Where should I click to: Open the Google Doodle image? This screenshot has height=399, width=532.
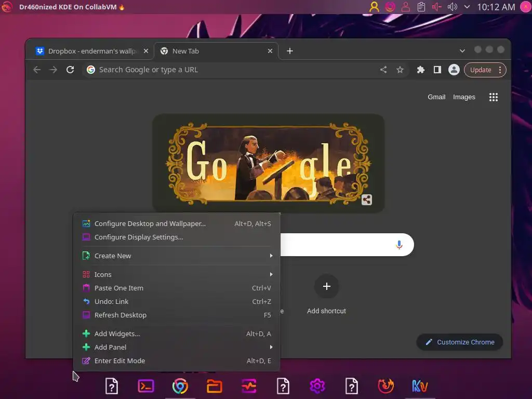coord(269,163)
